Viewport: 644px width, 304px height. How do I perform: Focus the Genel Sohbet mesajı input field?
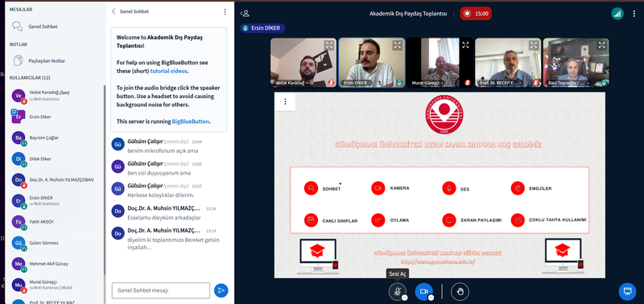coord(160,290)
